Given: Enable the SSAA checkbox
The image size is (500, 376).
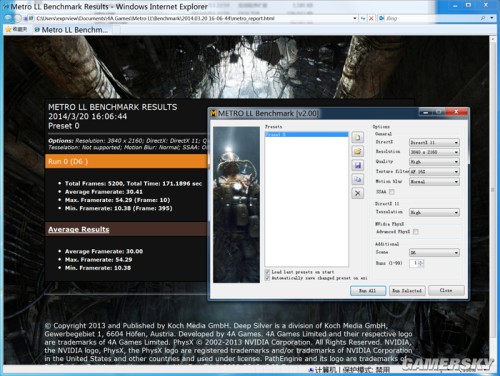Looking at the screenshot, I should pos(392,192).
